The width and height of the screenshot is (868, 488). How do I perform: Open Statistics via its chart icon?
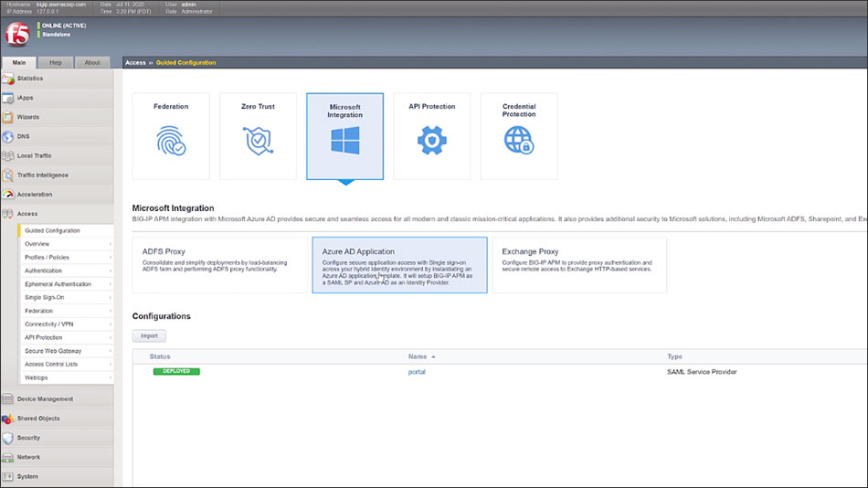(7, 79)
